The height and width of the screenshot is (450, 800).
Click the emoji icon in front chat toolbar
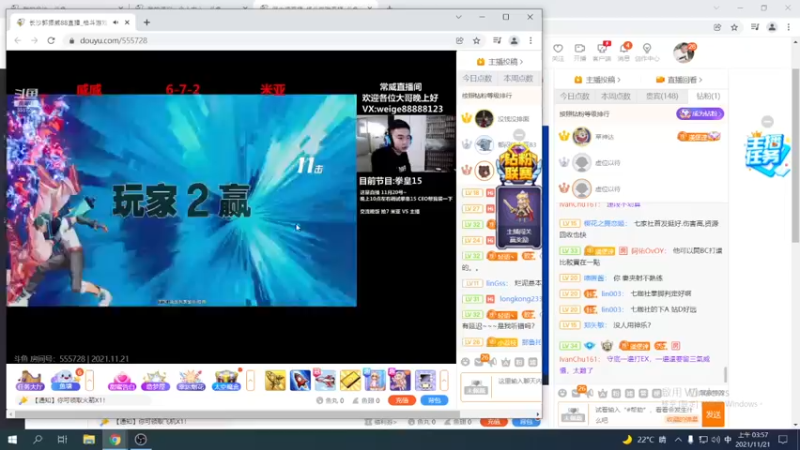tap(465, 362)
